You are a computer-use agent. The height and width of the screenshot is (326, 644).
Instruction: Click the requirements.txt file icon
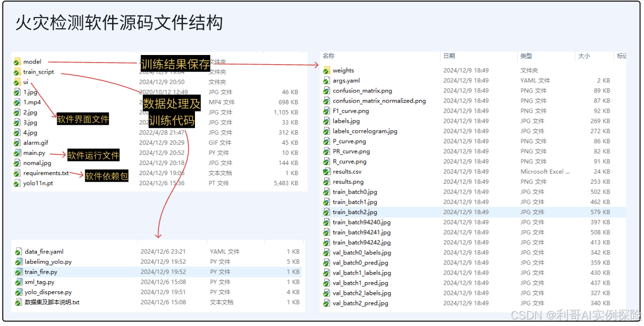click(17, 173)
